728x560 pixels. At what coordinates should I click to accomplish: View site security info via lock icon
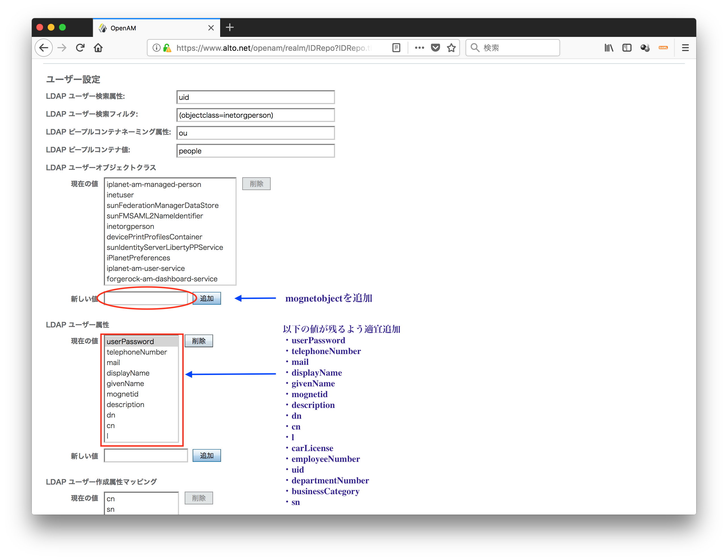[x=168, y=48]
